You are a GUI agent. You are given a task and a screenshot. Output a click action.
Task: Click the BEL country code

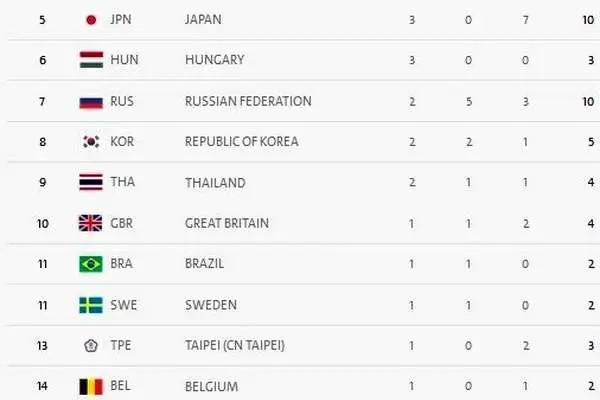(120, 385)
